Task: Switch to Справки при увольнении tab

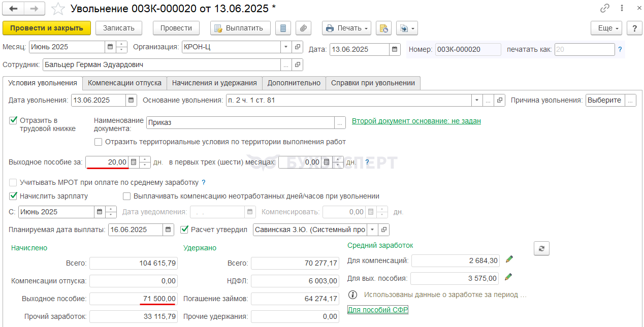Action: (x=373, y=83)
